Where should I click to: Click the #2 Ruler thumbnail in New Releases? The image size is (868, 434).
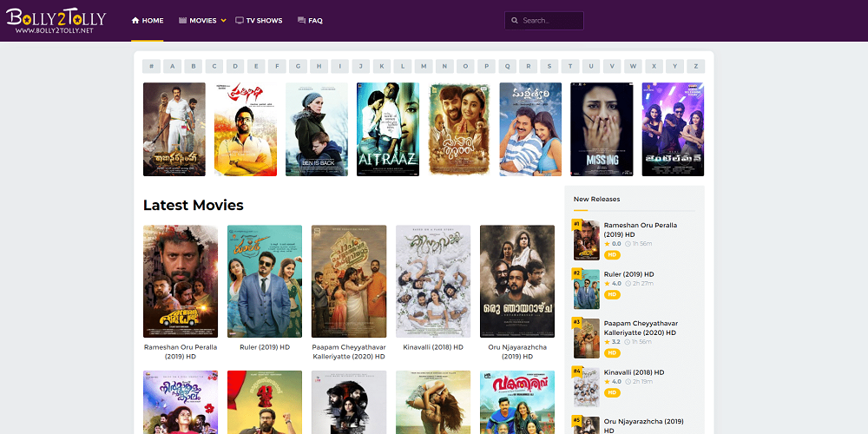coord(586,290)
